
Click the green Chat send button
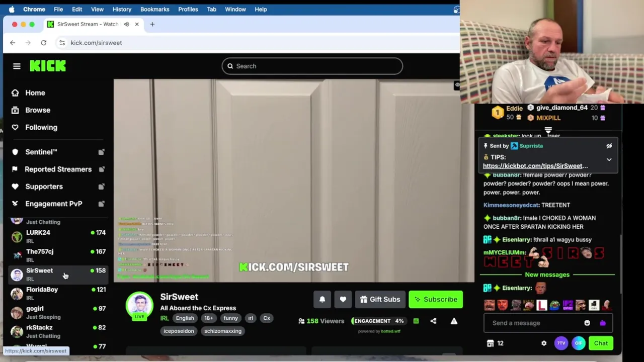pos(601,343)
